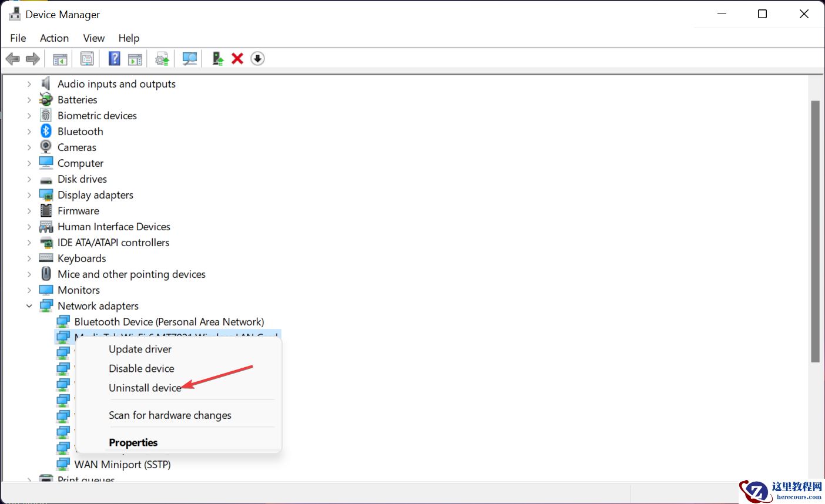The width and height of the screenshot is (825, 504).
Task: Click the Forward arrow in the toolbar
Action: tap(33, 59)
